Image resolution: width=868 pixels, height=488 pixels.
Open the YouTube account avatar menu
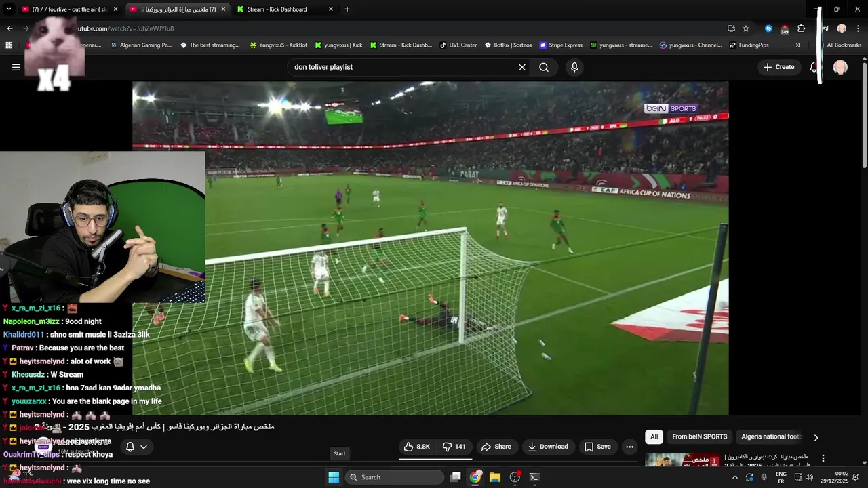click(x=840, y=67)
